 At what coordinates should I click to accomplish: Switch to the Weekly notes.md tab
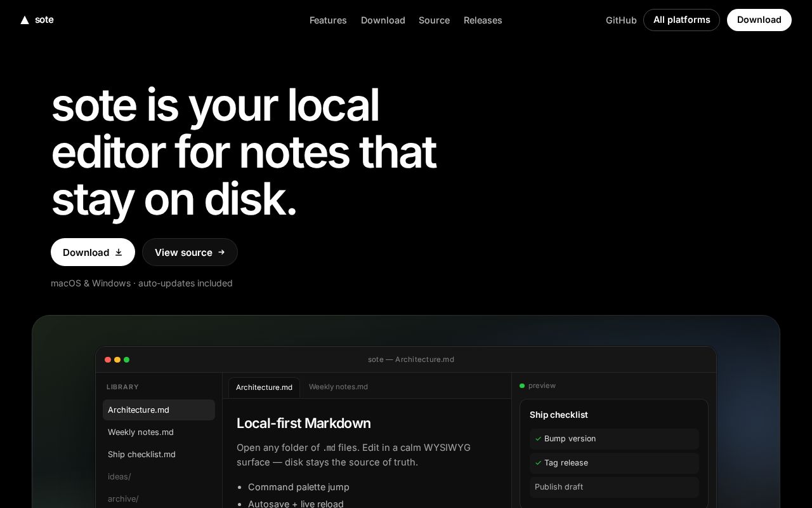point(338,387)
